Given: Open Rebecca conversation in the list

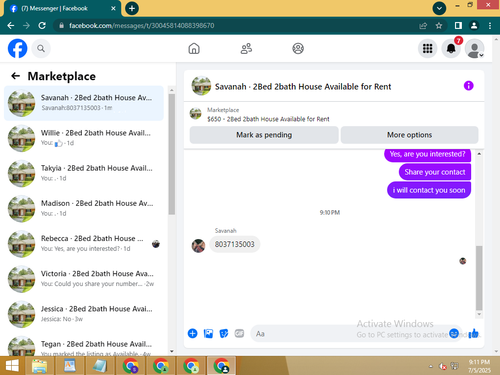Looking at the screenshot, I should [84, 244].
